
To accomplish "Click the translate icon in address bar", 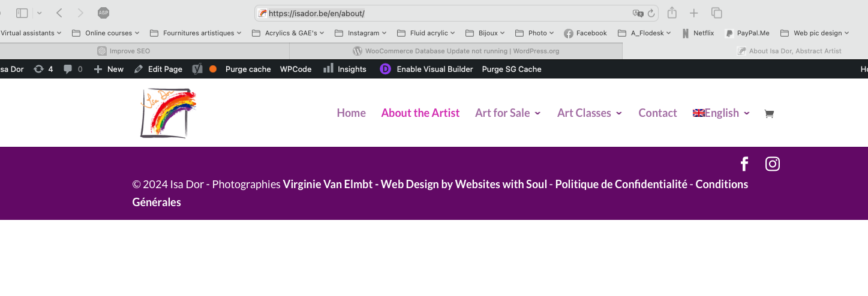I will click(x=638, y=13).
